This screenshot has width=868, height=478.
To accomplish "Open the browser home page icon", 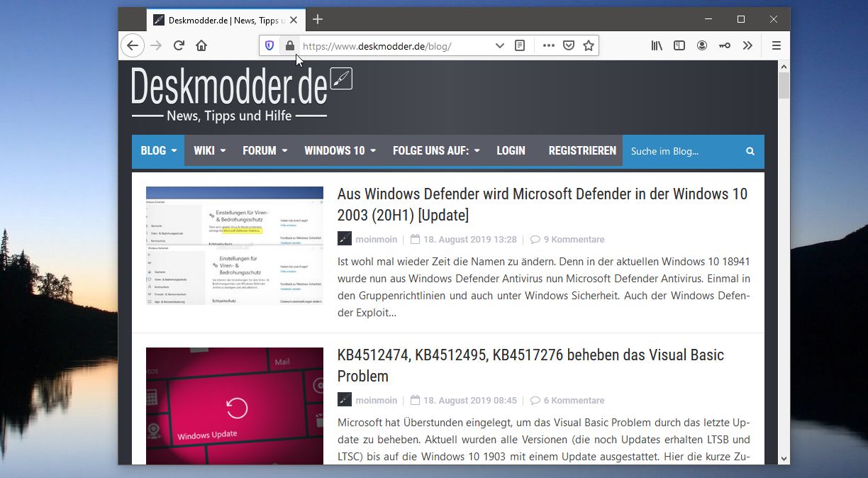I will tap(201, 45).
